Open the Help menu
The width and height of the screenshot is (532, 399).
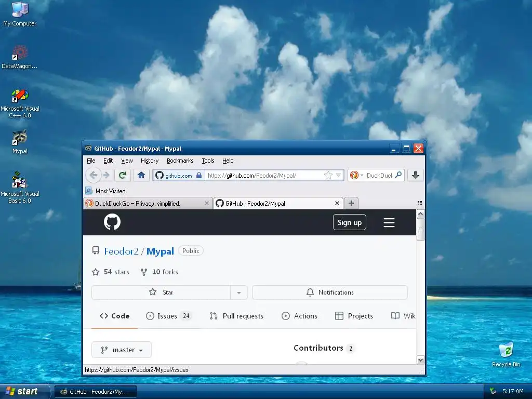[228, 161]
